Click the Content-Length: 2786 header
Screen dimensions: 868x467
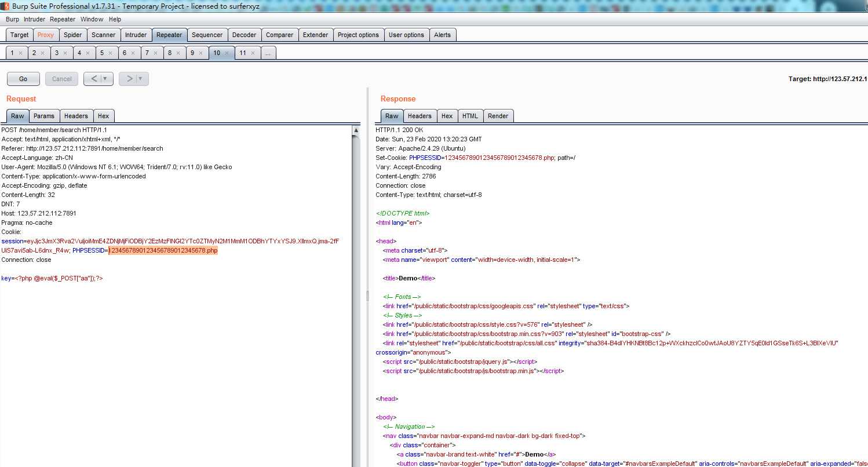[406, 176]
